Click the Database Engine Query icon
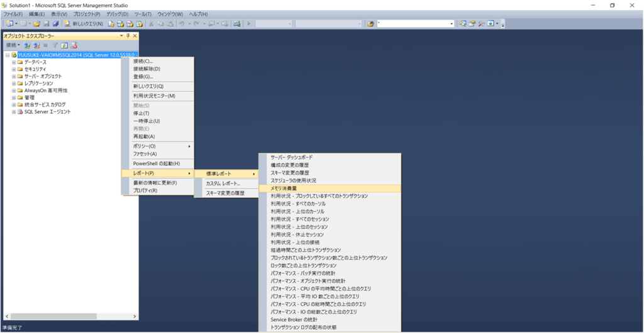The width and height of the screenshot is (644, 333). 111,24
